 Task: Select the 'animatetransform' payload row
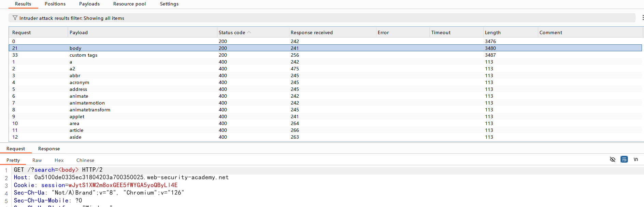point(90,110)
